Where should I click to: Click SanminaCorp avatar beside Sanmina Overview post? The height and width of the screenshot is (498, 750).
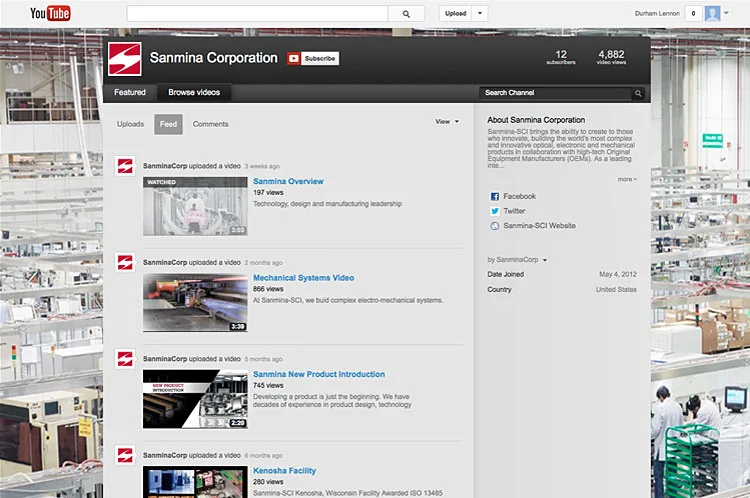tap(125, 166)
